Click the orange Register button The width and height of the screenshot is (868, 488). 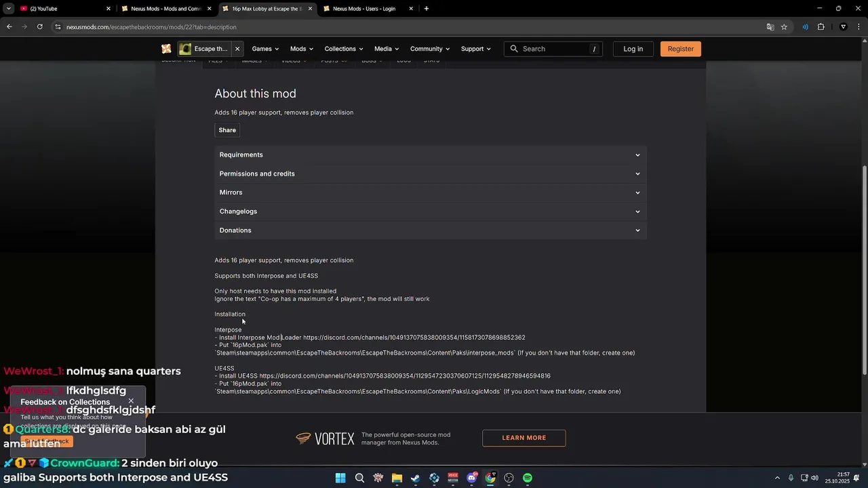[680, 49]
